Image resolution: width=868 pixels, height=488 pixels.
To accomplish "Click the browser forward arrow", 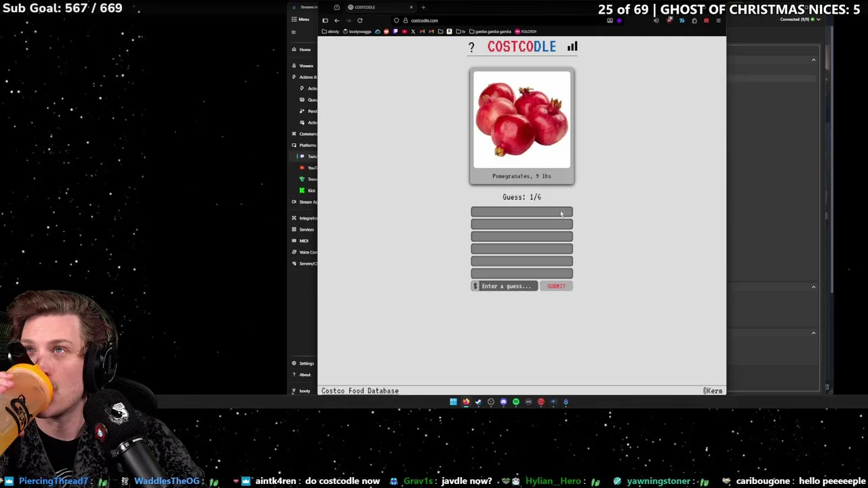I will (349, 20).
